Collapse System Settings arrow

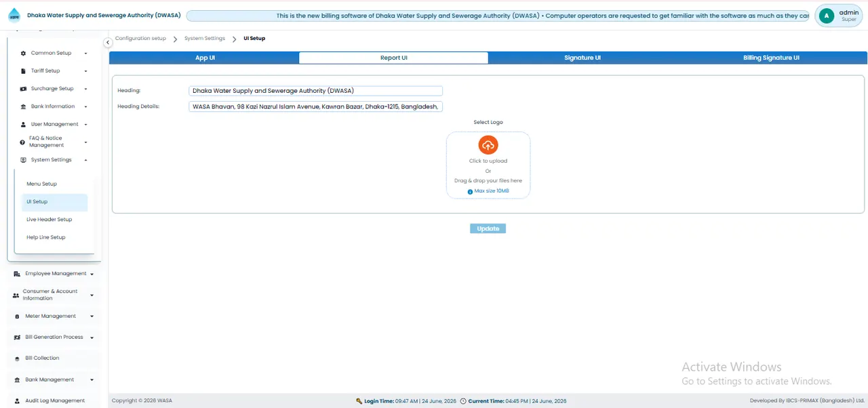pos(85,160)
